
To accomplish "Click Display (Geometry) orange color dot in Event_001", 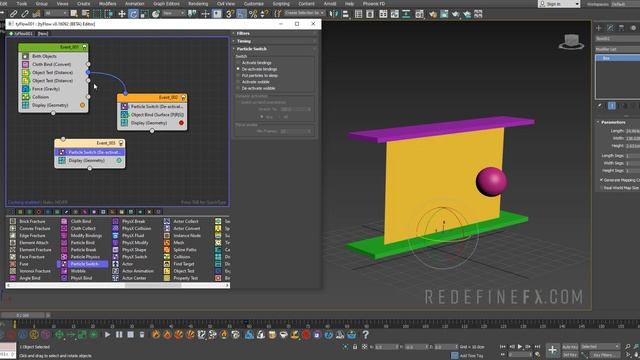I will 82,105.
